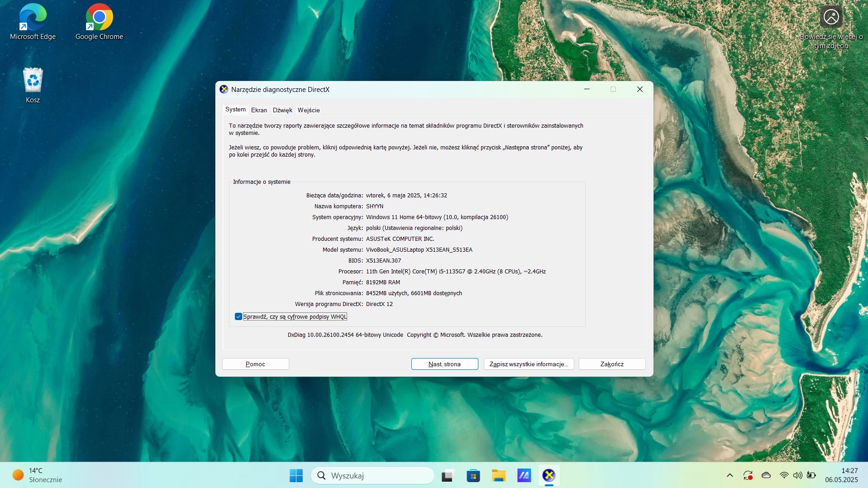Minimize the DirectX diagnostic window
This screenshot has width=868, height=488.
[587, 89]
